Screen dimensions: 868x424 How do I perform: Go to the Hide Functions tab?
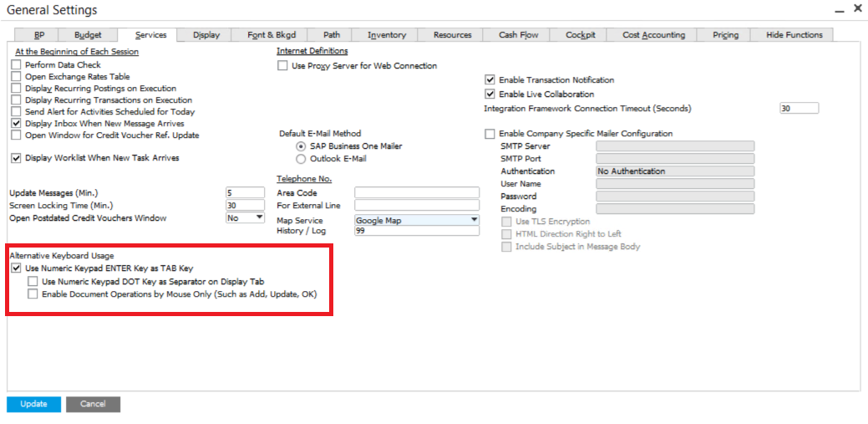[794, 35]
